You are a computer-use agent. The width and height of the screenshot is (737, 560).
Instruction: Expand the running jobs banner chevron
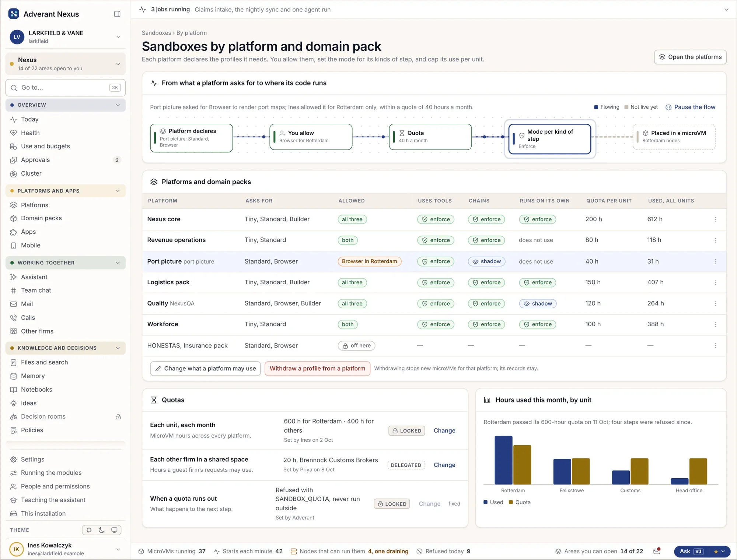pos(726,10)
